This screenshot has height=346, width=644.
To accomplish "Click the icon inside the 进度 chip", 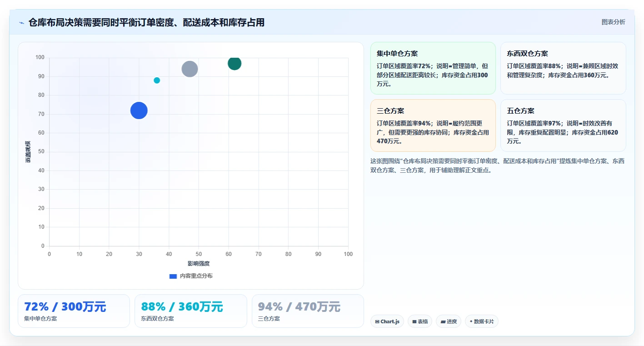I will pos(443,321).
